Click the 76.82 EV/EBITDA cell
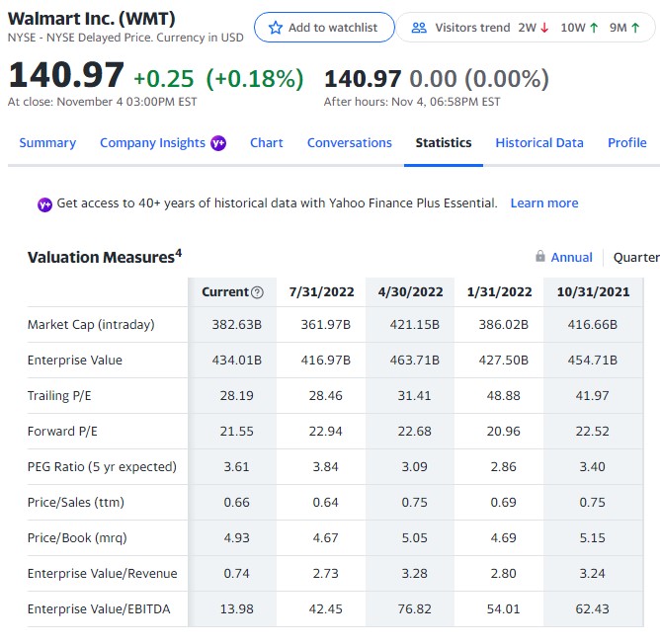 click(415, 609)
